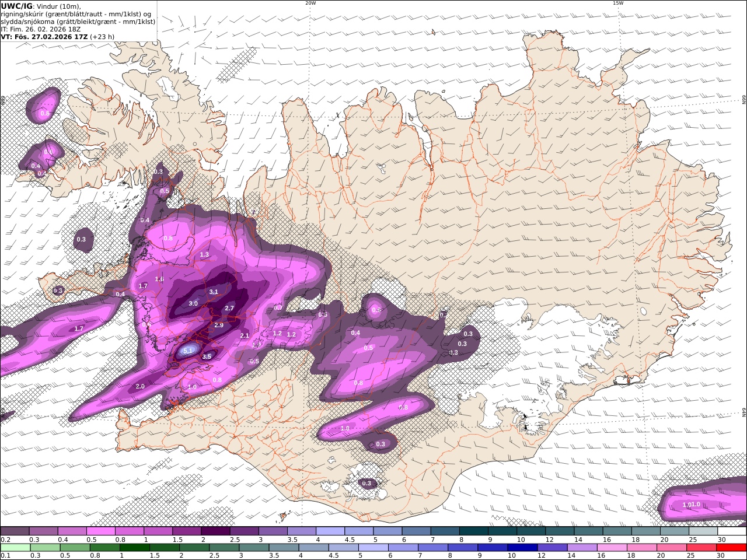Click the violet 12–14 swatch in lower legend
747x560 pixels.
pyautogui.click(x=552, y=548)
